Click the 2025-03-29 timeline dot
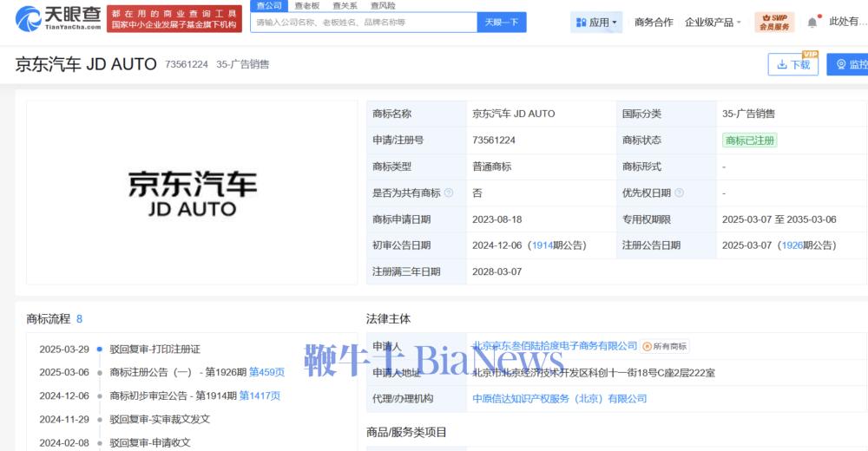868x451 pixels. coord(100,350)
